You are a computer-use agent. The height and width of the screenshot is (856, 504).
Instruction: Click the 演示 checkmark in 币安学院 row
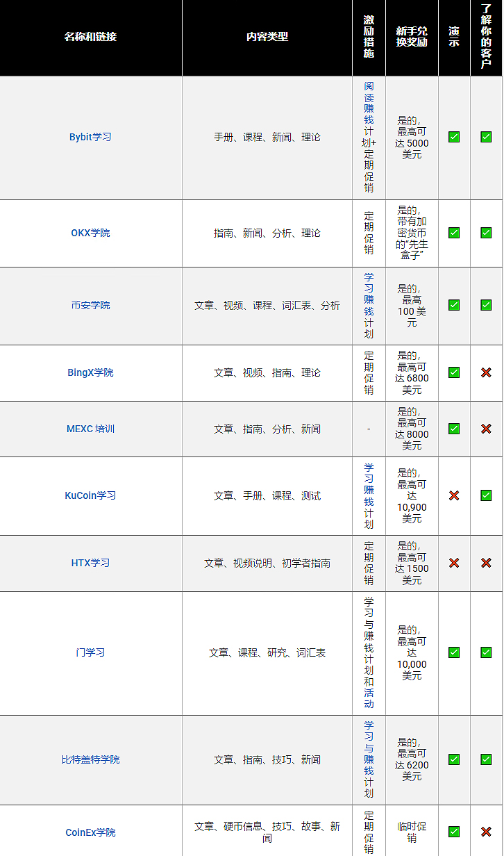[454, 305]
